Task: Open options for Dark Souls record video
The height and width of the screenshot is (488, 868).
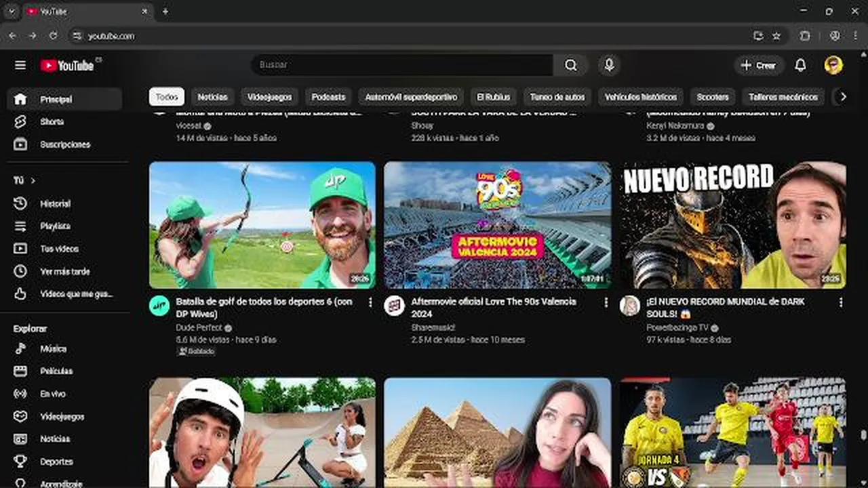Action: tap(841, 302)
